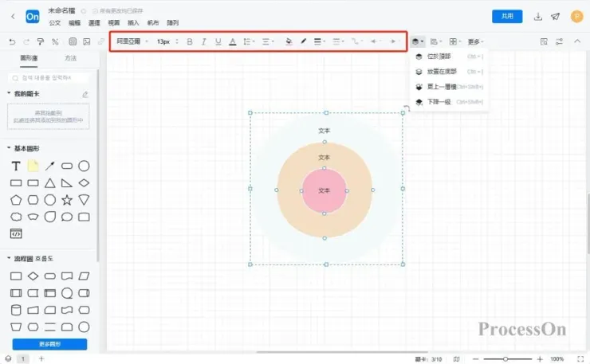Screen dimensions: 590x364
Task: Pick the pentagon shape
Action: [16, 200]
